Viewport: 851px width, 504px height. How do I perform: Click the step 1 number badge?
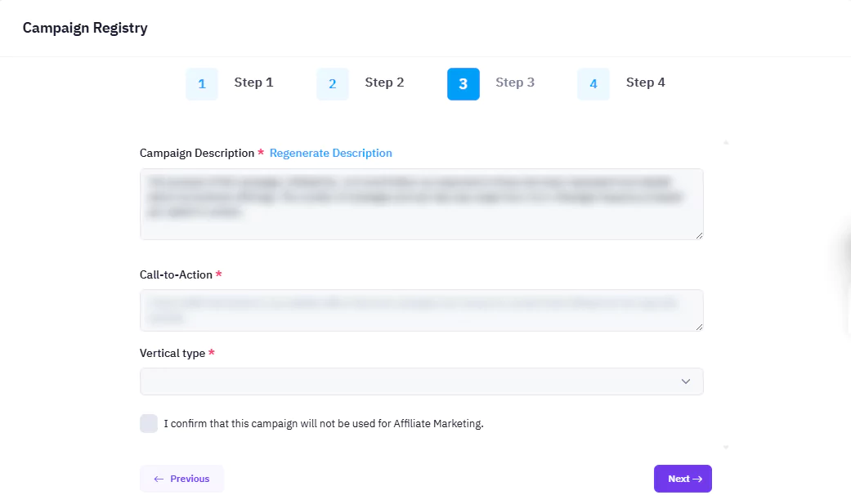click(202, 84)
